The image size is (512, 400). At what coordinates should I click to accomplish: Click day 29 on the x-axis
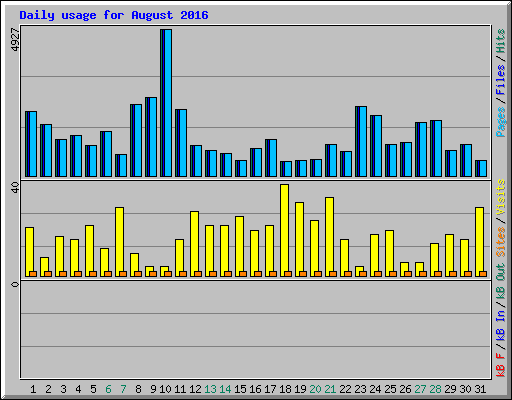click(450, 389)
